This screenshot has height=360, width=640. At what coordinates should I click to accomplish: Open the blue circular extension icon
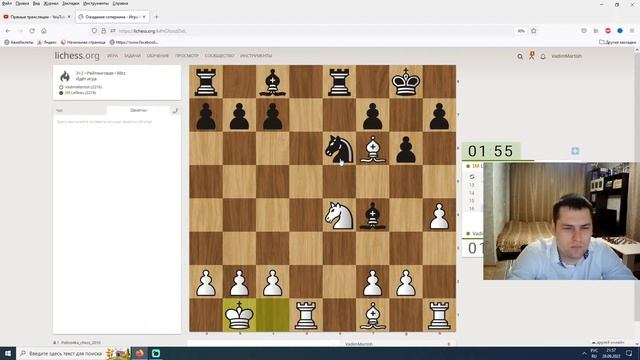coord(620,31)
